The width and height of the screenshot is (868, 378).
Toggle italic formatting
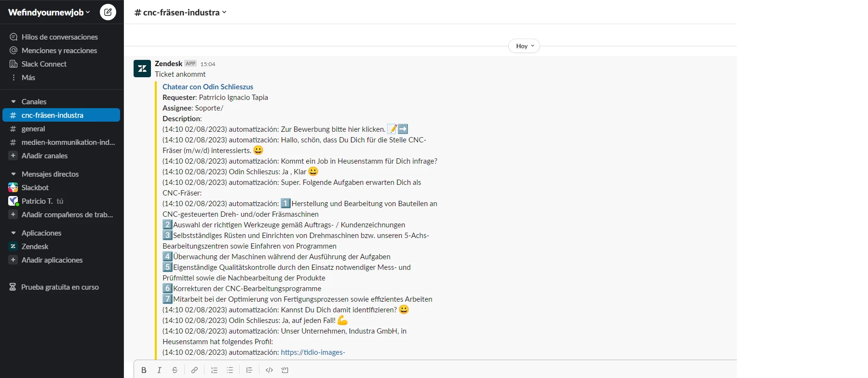[159, 370]
